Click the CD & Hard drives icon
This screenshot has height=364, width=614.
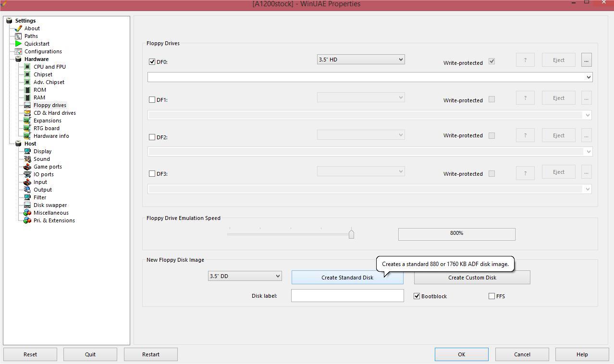click(27, 113)
